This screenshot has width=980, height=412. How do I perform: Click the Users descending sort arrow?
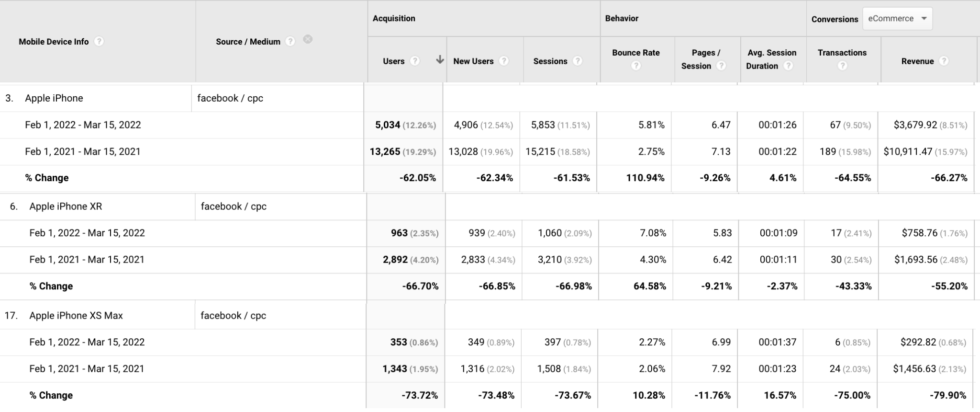pyautogui.click(x=440, y=60)
